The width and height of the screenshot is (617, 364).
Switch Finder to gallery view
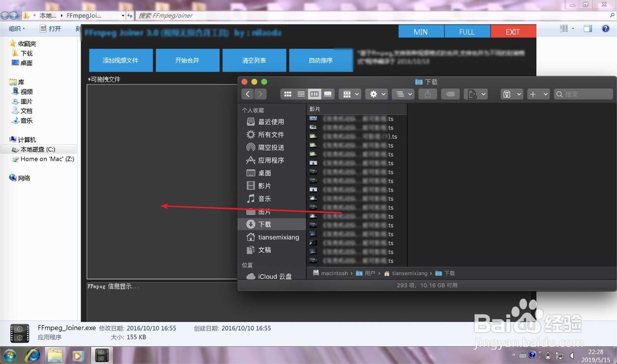tap(328, 94)
